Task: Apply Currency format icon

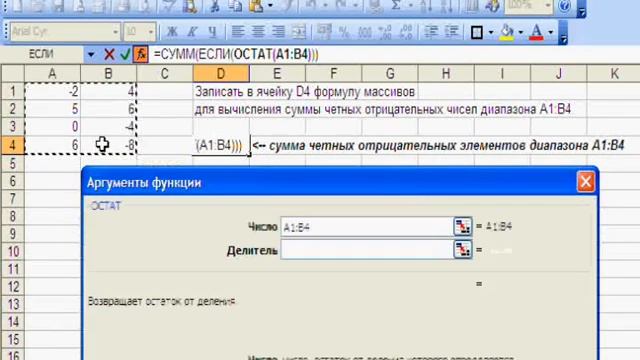Action: pos(324,31)
